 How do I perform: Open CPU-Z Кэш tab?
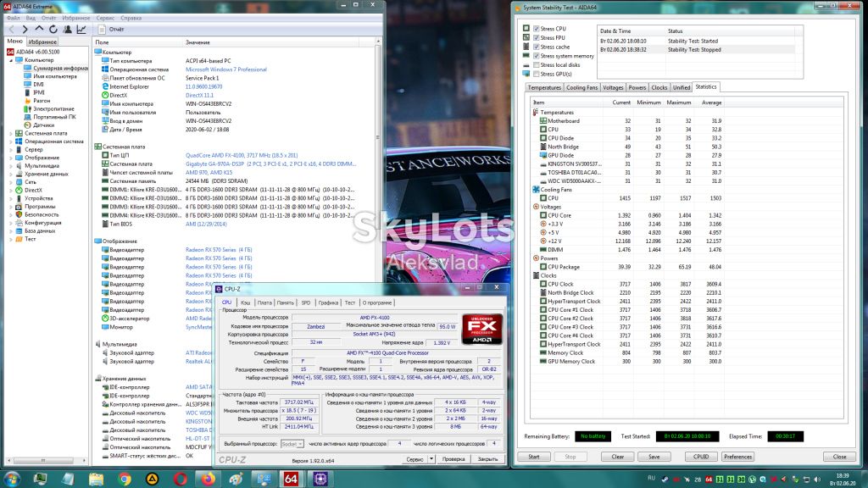pyautogui.click(x=245, y=302)
